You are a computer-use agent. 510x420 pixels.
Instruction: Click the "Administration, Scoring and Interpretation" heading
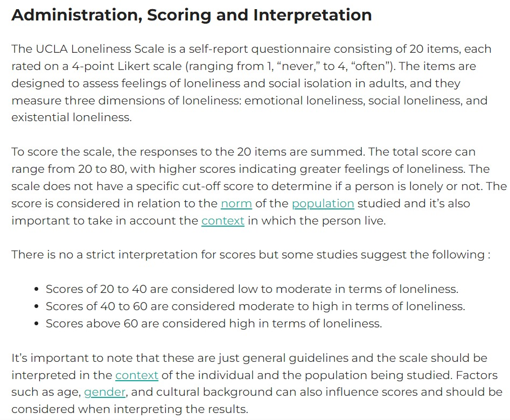click(191, 15)
